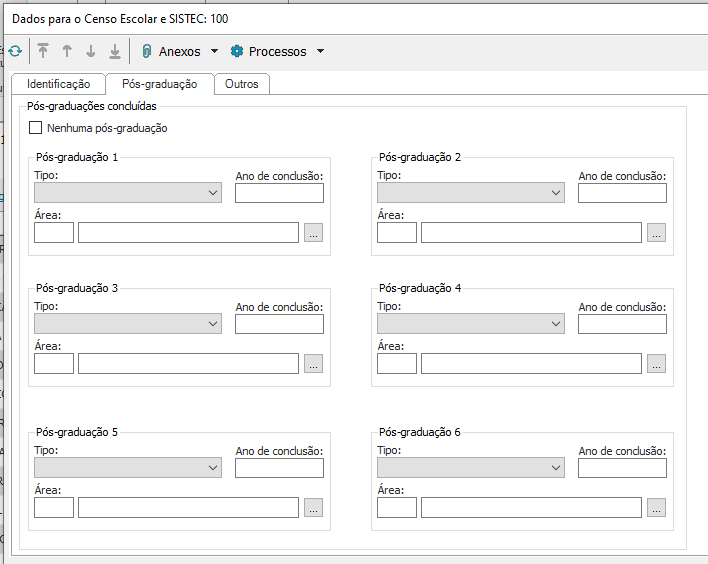Click the Anexos paperclip icon

147,51
